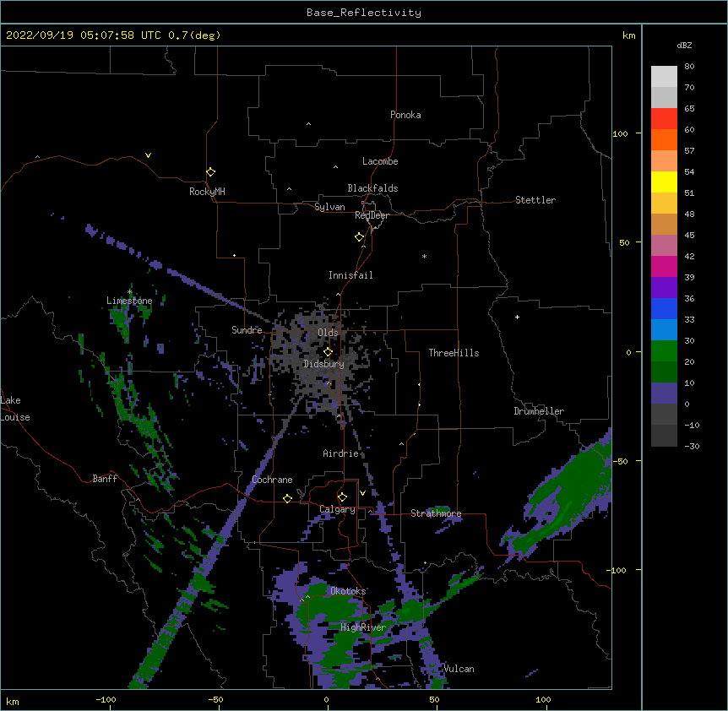Click the RockyMH label
The width and height of the screenshot is (728, 711).
pos(207,191)
